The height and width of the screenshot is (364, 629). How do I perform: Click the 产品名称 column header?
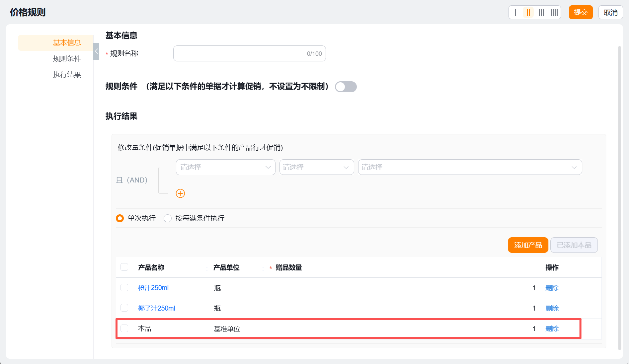(x=151, y=267)
